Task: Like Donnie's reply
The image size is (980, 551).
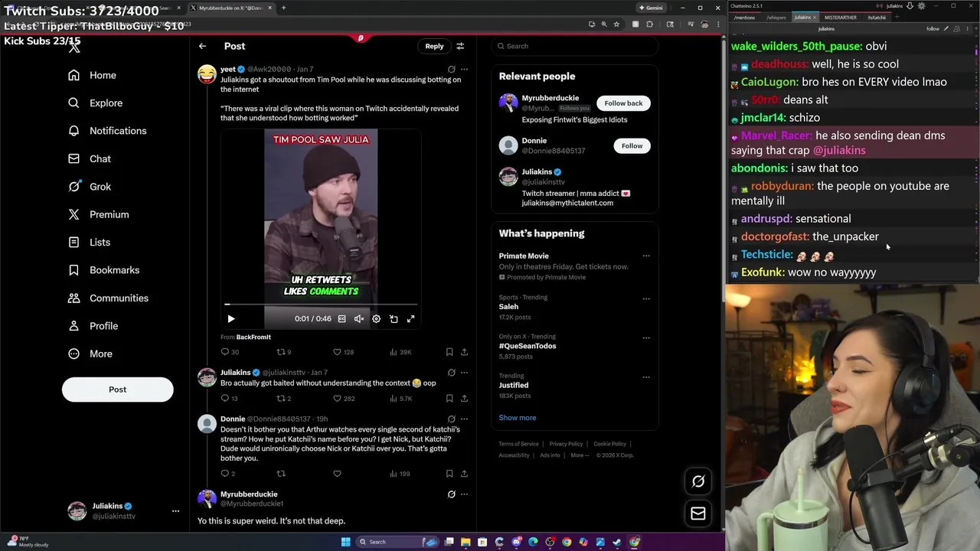Action: [337, 474]
